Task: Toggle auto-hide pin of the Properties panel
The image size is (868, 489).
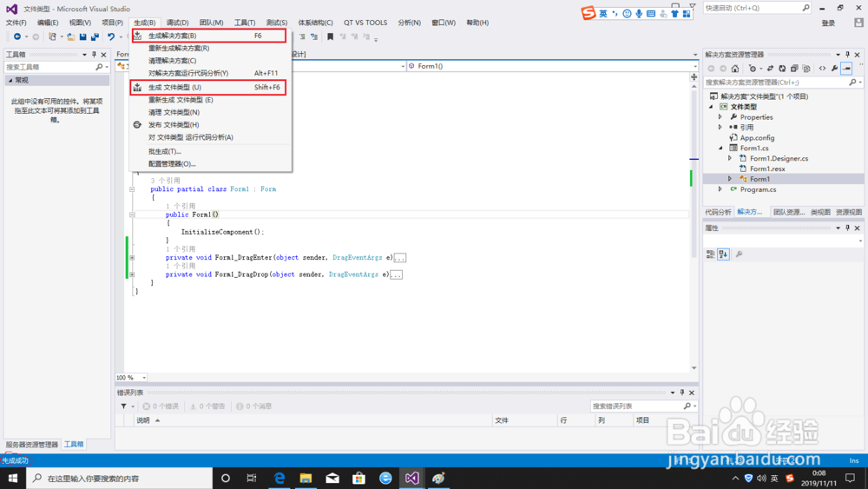Action: (847, 228)
